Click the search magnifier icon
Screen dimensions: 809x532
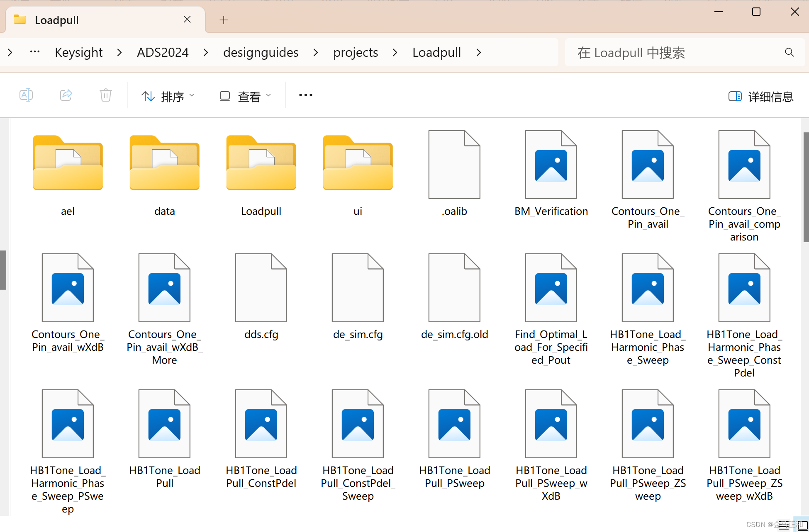[789, 52]
